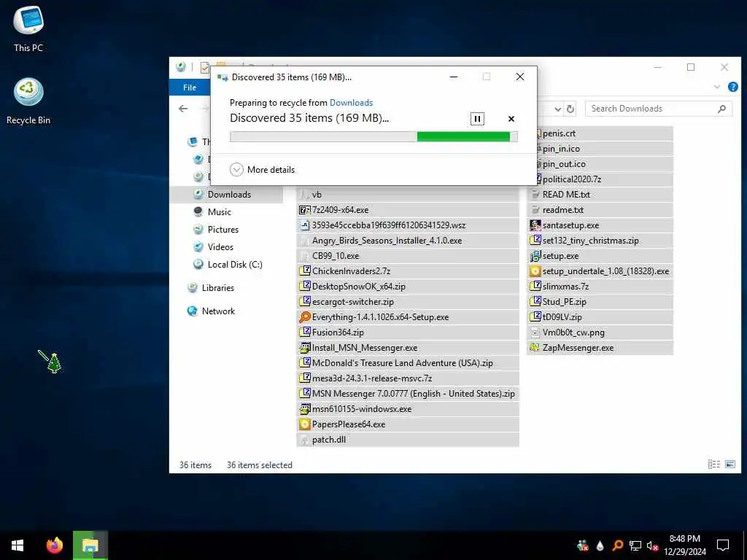Select tD09LV.zip
This screenshot has width=747, height=560.
pos(600,317)
